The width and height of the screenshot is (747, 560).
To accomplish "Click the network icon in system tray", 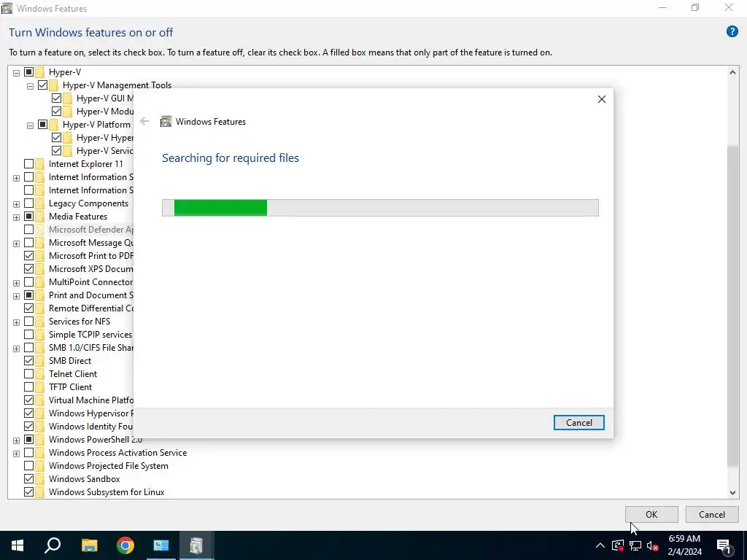I will pos(635,545).
